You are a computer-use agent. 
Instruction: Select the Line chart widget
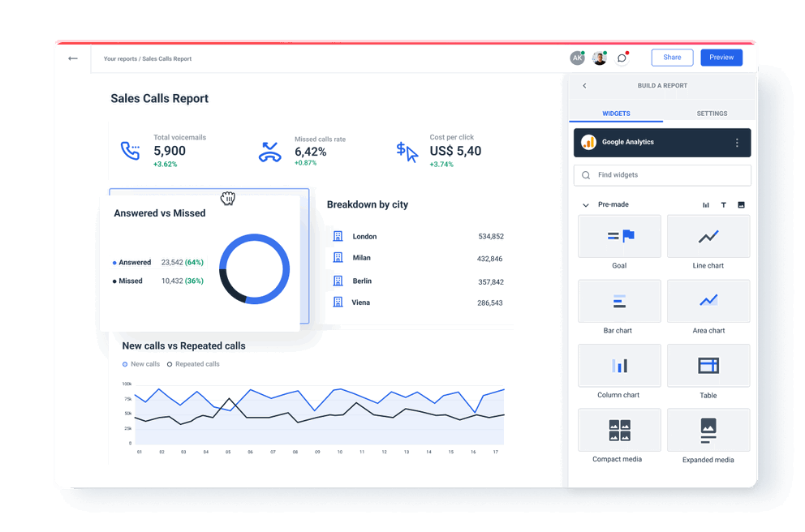click(708, 236)
